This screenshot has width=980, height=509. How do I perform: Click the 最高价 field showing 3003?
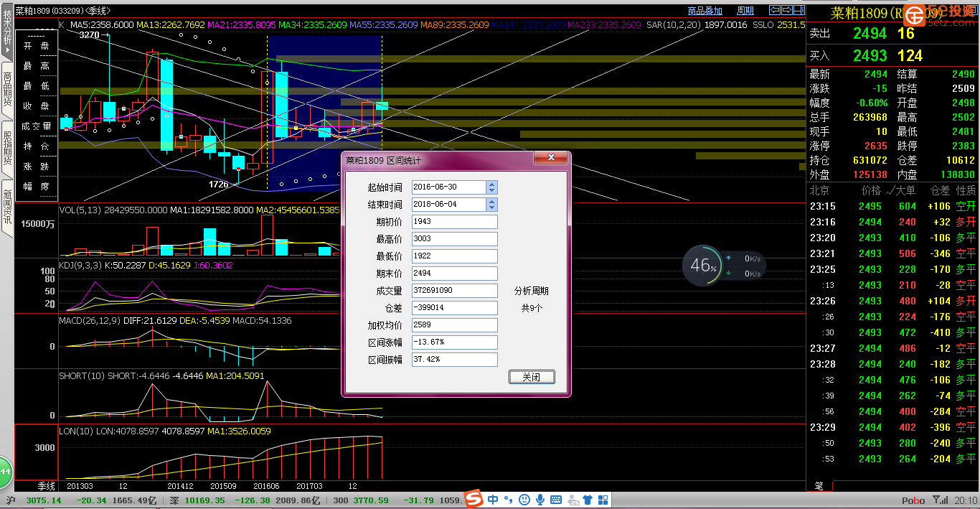(x=454, y=239)
